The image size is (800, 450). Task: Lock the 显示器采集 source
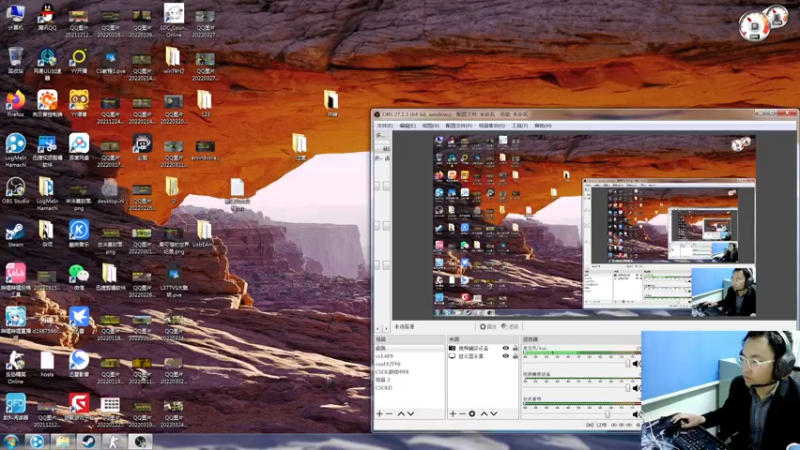click(515, 356)
